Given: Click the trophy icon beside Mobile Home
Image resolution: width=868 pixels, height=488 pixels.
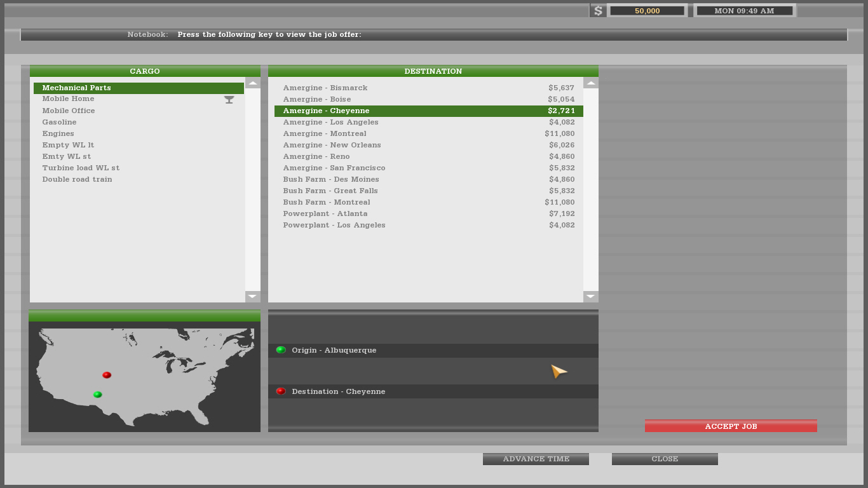Looking at the screenshot, I should 229,100.
